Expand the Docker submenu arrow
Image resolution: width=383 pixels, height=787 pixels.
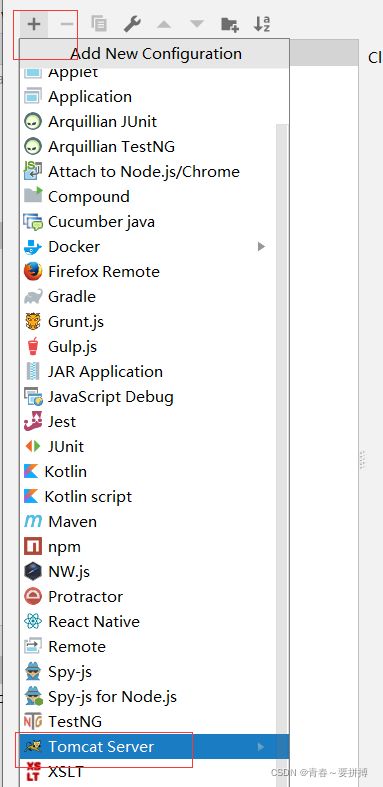click(x=261, y=246)
